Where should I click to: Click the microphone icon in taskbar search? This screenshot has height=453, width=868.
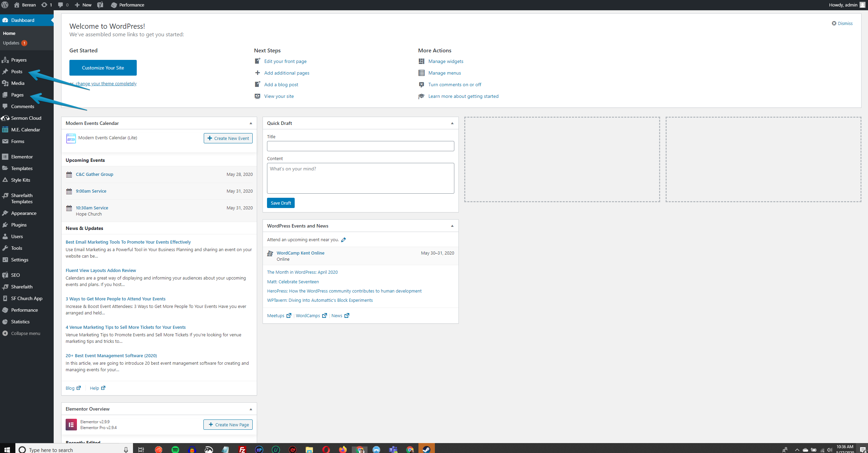[x=126, y=450]
